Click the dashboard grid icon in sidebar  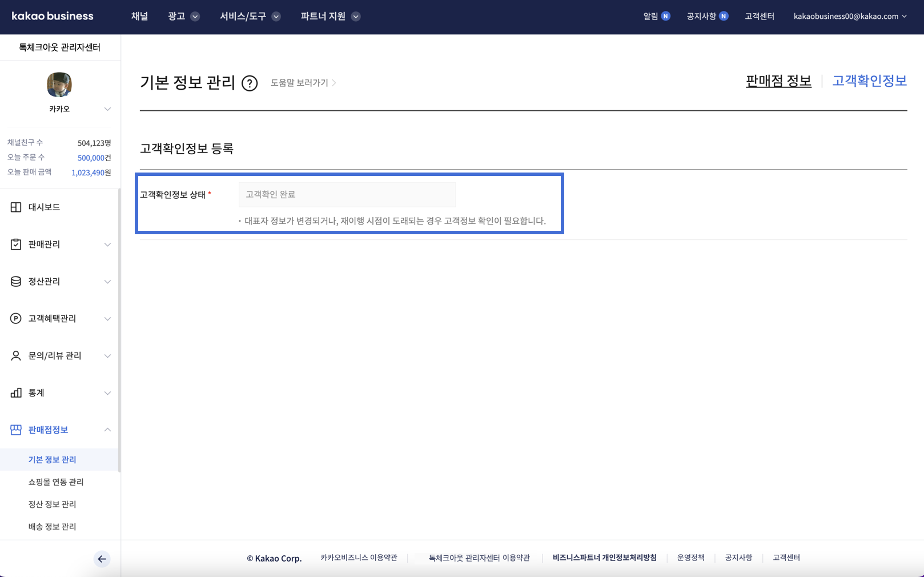pyautogui.click(x=16, y=207)
